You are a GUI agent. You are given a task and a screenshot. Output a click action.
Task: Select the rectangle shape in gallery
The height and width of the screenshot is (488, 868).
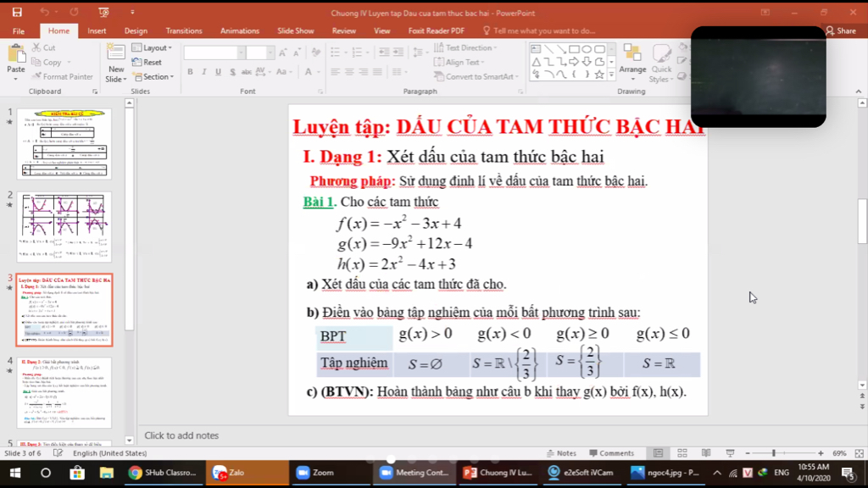[x=574, y=49]
